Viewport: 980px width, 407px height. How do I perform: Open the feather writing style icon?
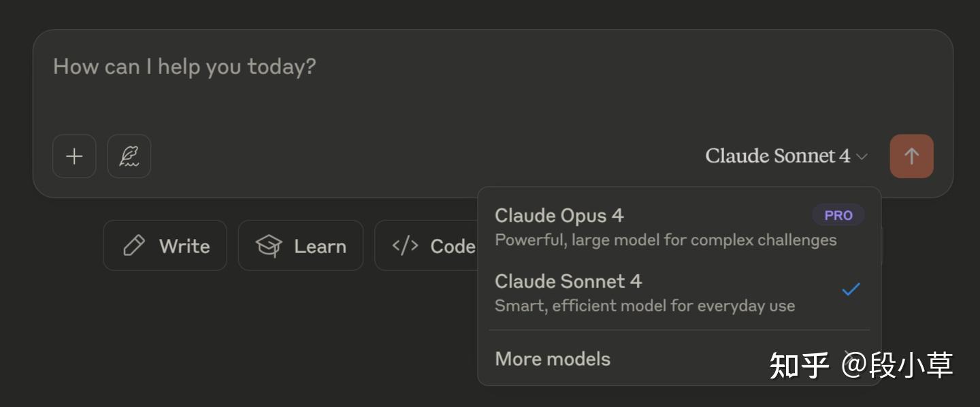click(x=129, y=156)
